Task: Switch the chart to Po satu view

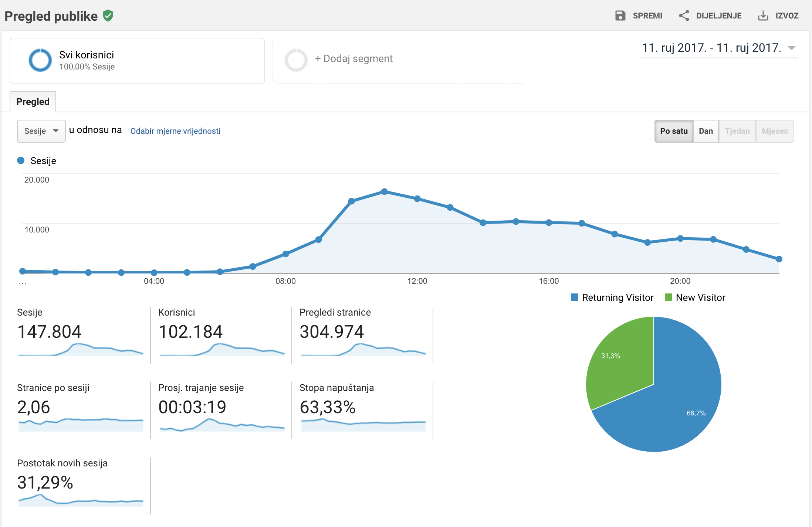Action: [674, 131]
